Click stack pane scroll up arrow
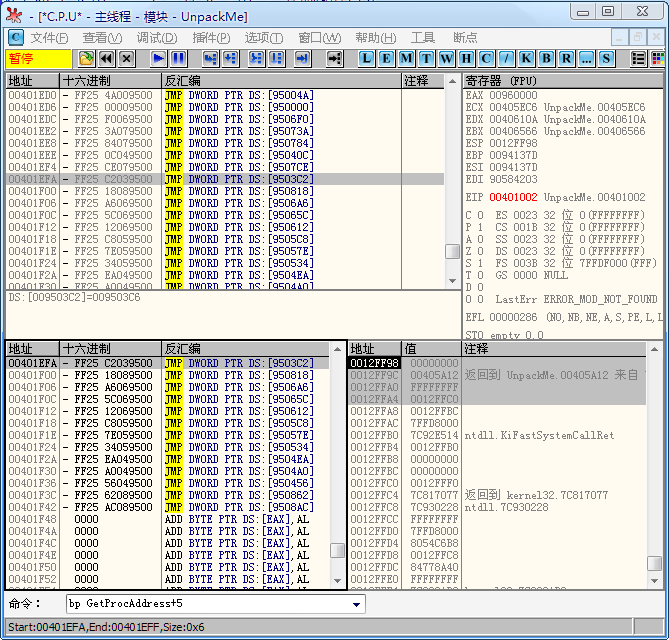The width and height of the screenshot is (669, 640). 654,349
